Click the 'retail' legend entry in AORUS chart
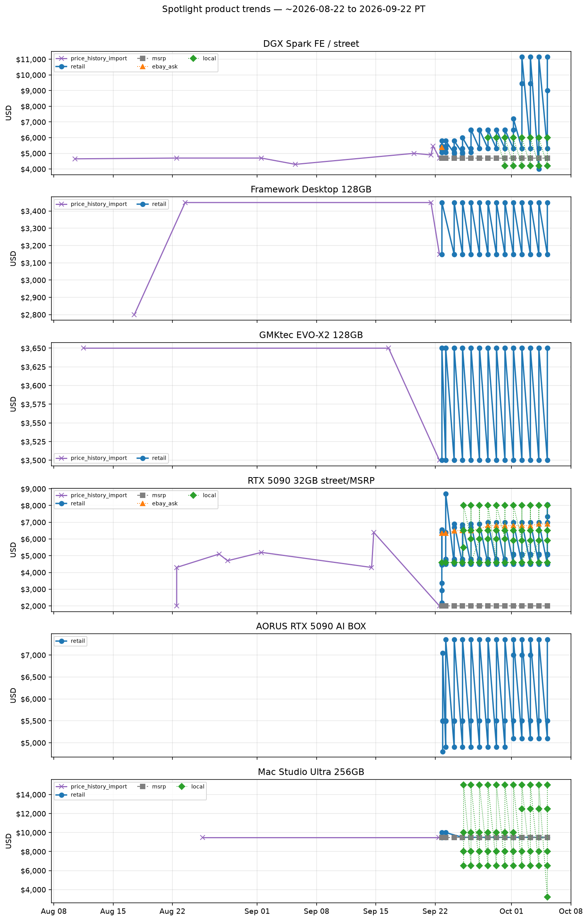Viewport: 588px width, 921px height. [x=70, y=641]
